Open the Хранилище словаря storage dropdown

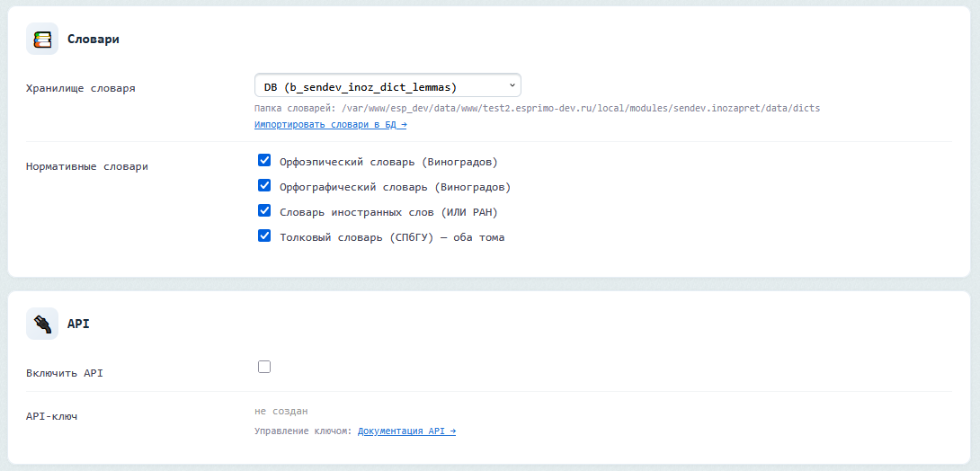coord(387,86)
